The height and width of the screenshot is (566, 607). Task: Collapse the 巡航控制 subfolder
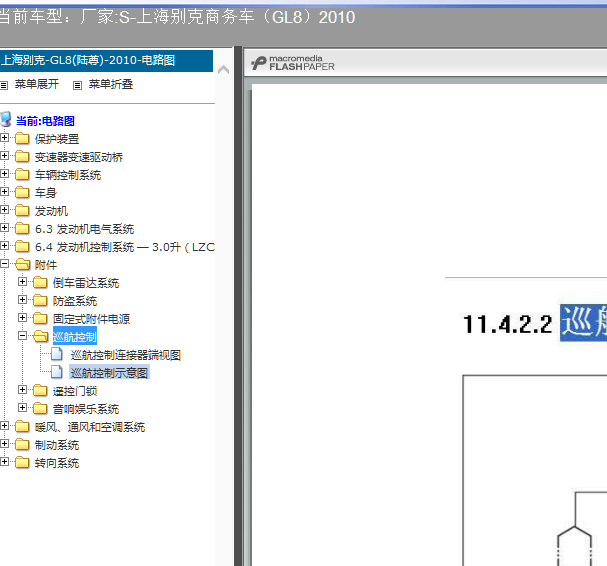22,336
